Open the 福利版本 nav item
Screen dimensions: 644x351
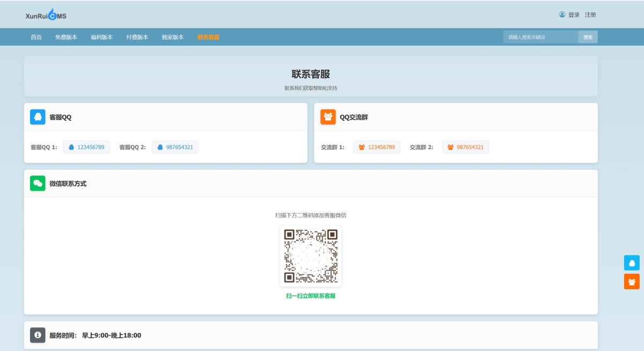(101, 37)
